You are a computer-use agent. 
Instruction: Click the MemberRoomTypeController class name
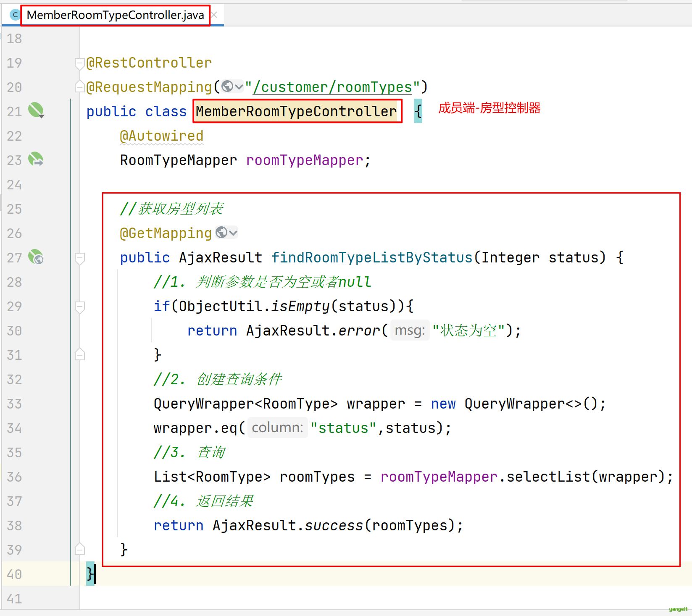point(296,111)
